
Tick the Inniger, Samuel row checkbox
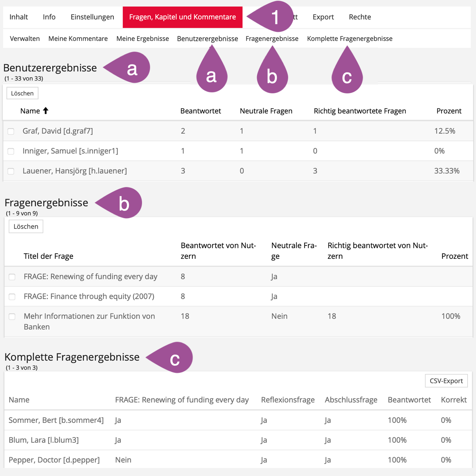[11, 151]
